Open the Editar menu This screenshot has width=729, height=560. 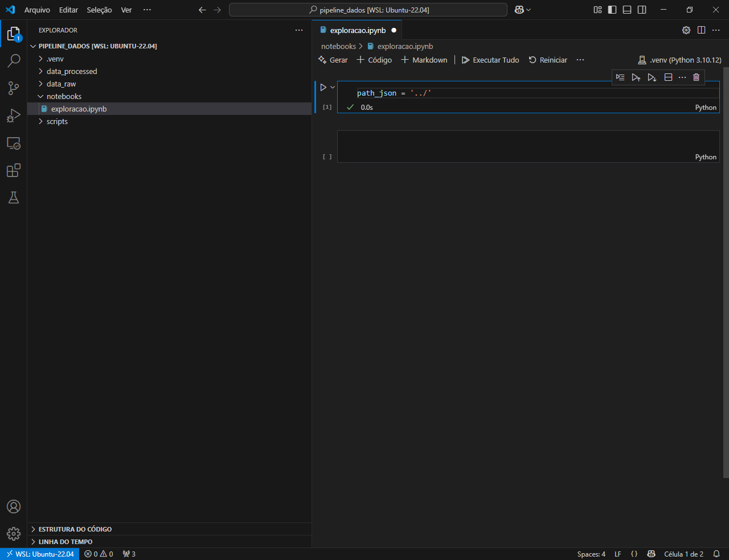(68, 10)
